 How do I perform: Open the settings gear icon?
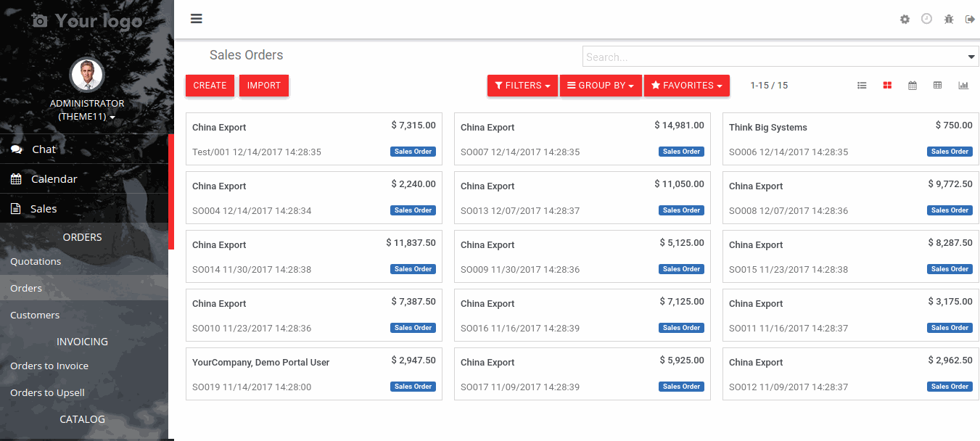[905, 20]
